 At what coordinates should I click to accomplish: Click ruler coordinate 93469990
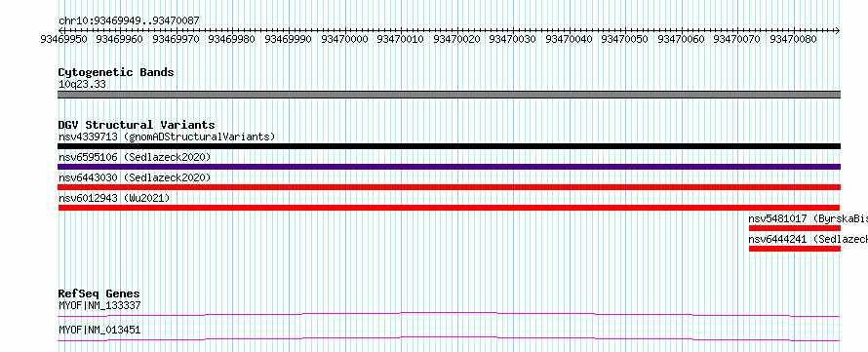289,39
